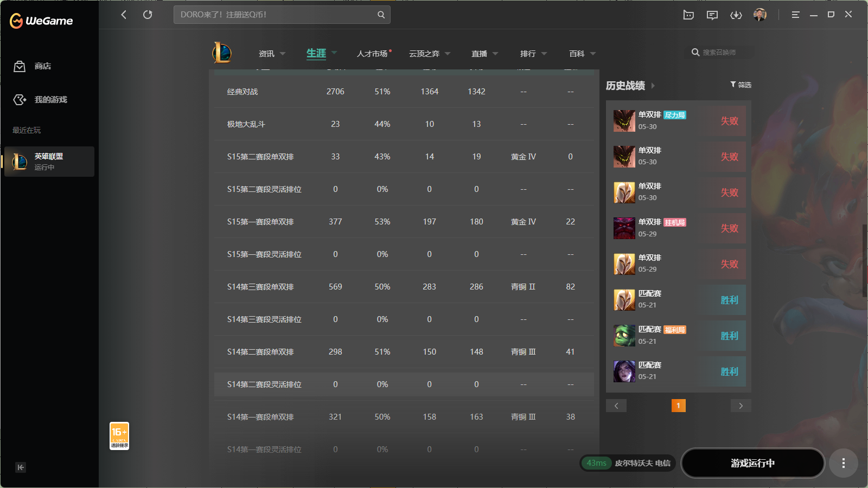Click the 2706 total games value
The image size is (868, 488).
click(335, 92)
